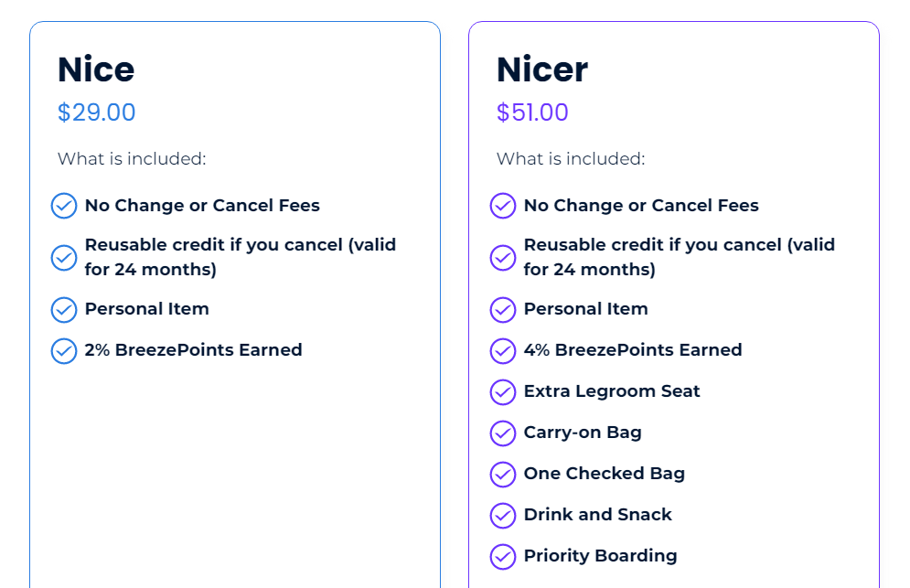Click What is included in Nicer card
This screenshot has width=910, height=588.
click(571, 158)
